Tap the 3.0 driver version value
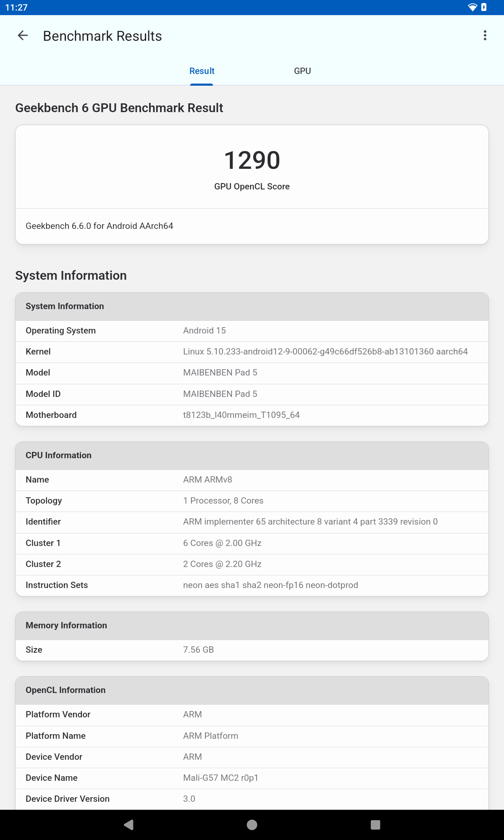 (x=189, y=799)
